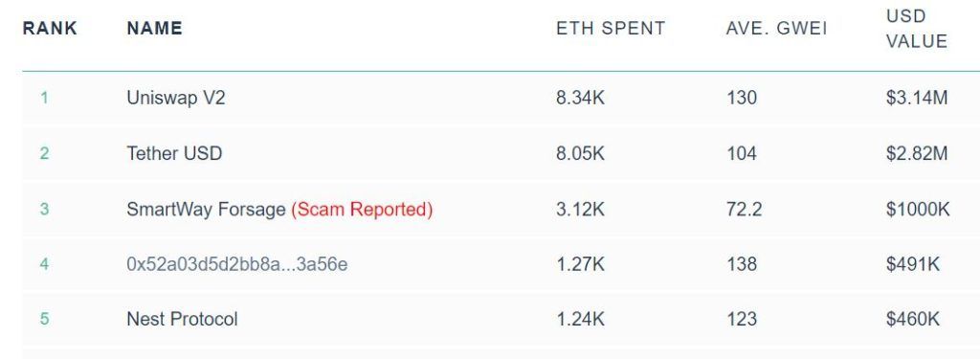Sort by USD VALUE column header

(917, 29)
